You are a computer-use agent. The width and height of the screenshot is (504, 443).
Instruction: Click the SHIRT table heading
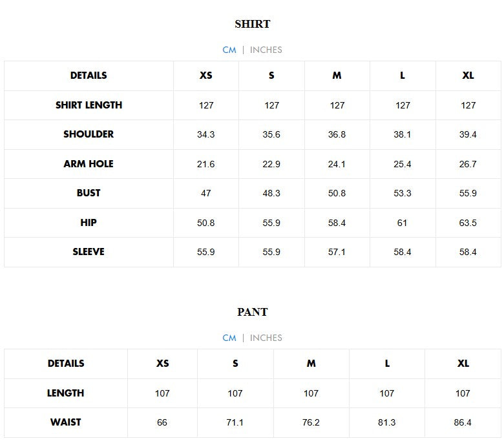252,24
